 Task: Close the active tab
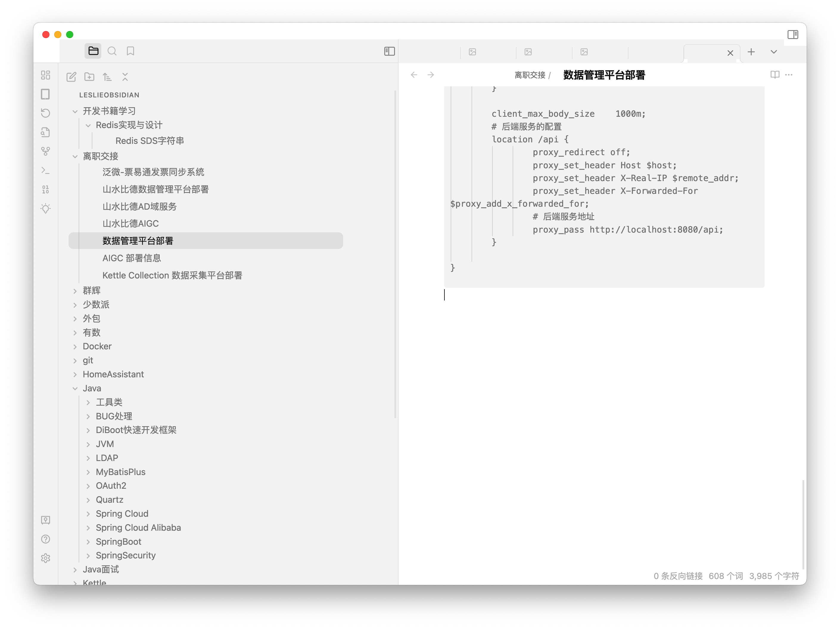[x=730, y=53]
